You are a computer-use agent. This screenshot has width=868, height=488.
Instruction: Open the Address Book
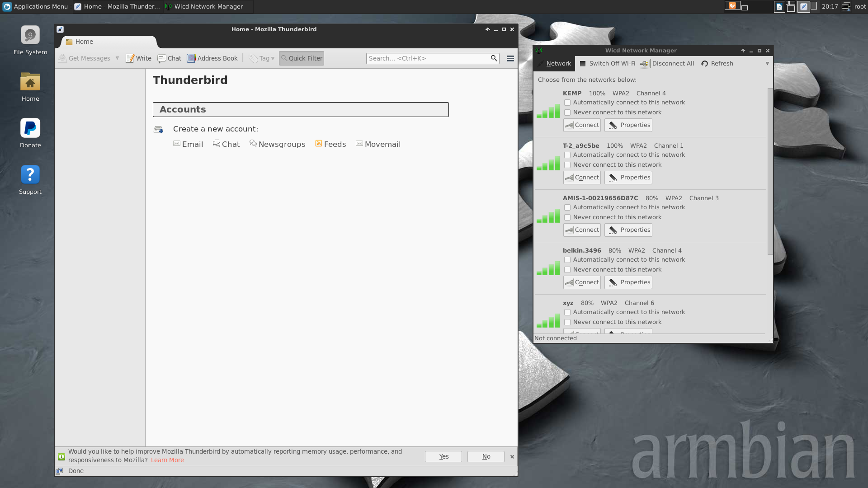click(x=212, y=58)
